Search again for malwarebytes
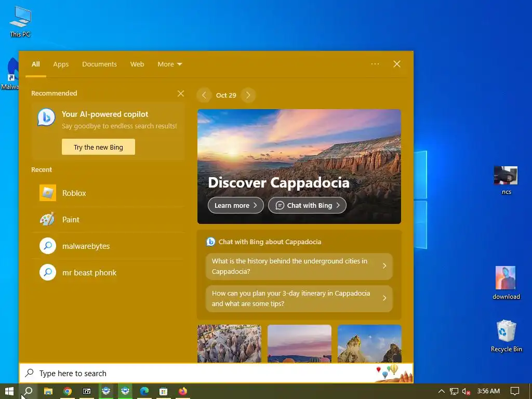Screen dimensions: 532x399 pos(108,246)
